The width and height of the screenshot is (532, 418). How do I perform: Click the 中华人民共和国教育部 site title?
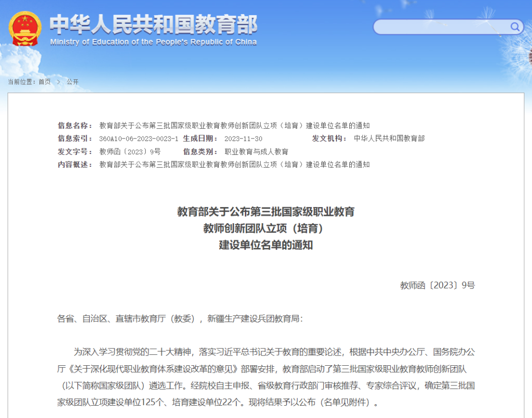tap(153, 24)
